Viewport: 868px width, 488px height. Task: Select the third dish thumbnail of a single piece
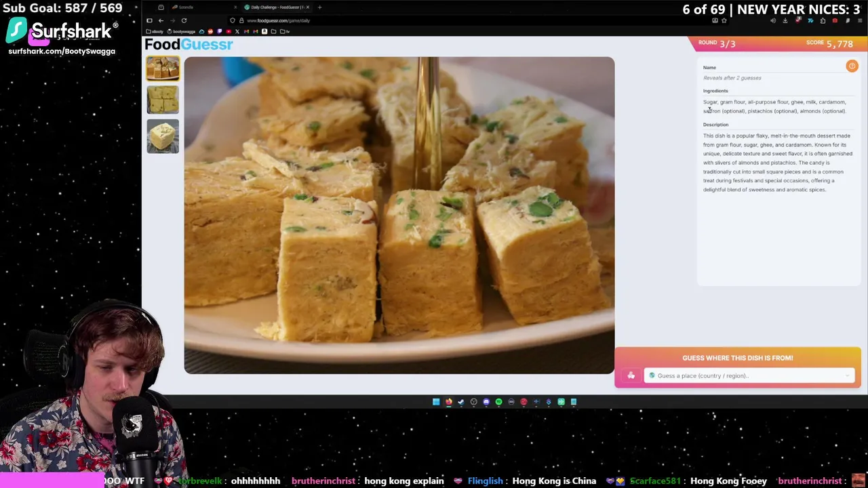tap(163, 136)
